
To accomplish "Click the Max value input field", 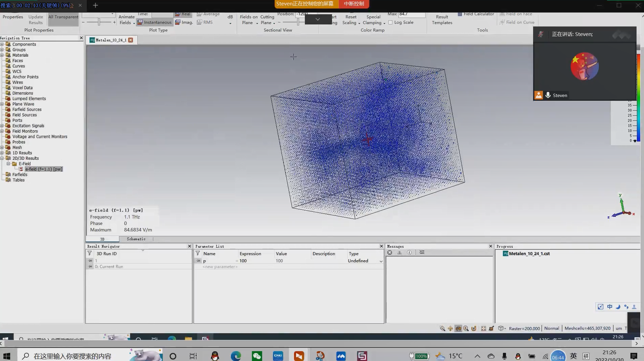I will coord(411,14).
